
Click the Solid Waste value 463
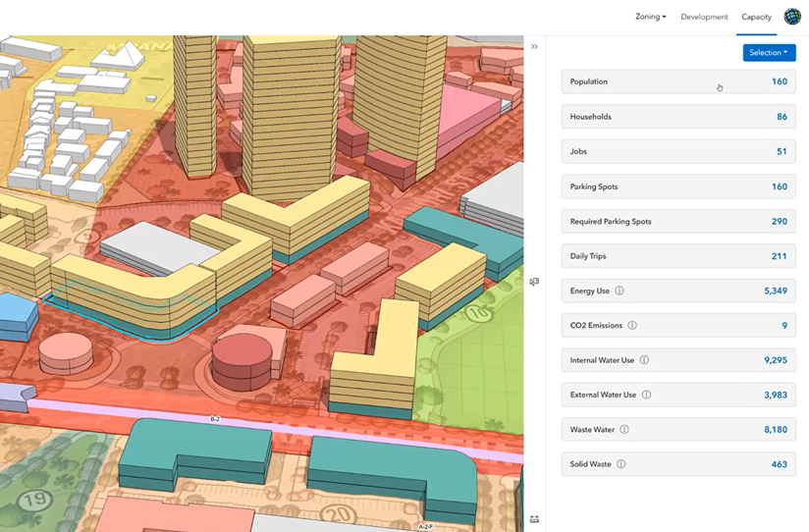click(780, 464)
